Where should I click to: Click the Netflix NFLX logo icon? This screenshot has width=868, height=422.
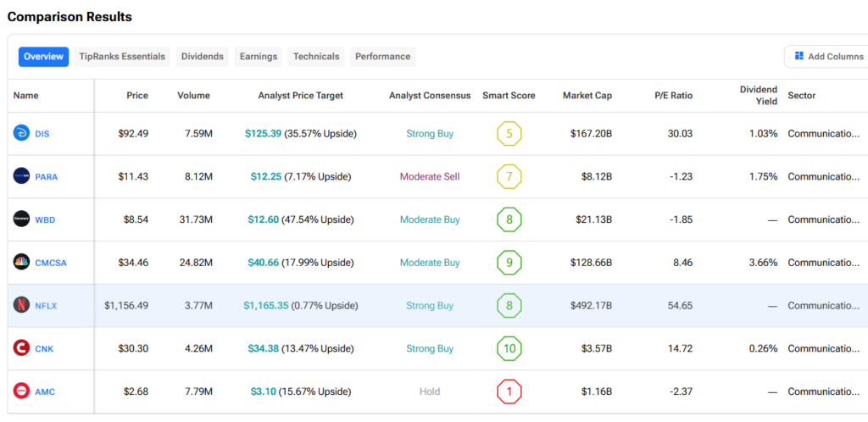click(x=21, y=305)
